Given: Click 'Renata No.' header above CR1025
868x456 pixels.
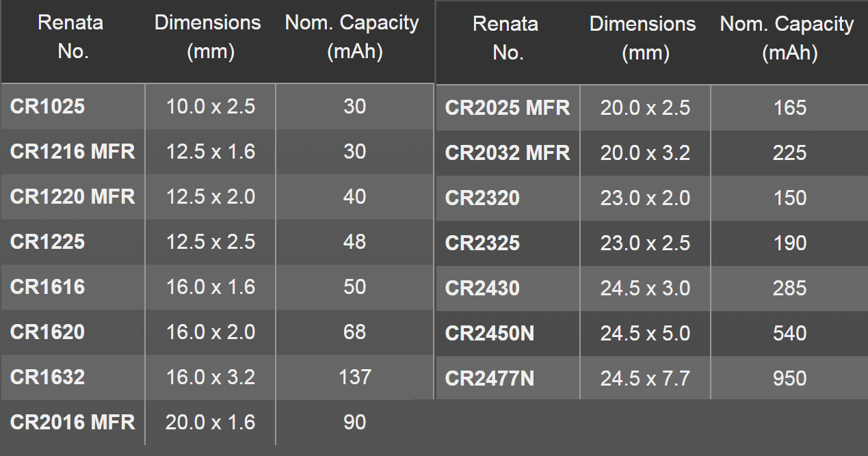Looking at the screenshot, I should (x=71, y=37).
